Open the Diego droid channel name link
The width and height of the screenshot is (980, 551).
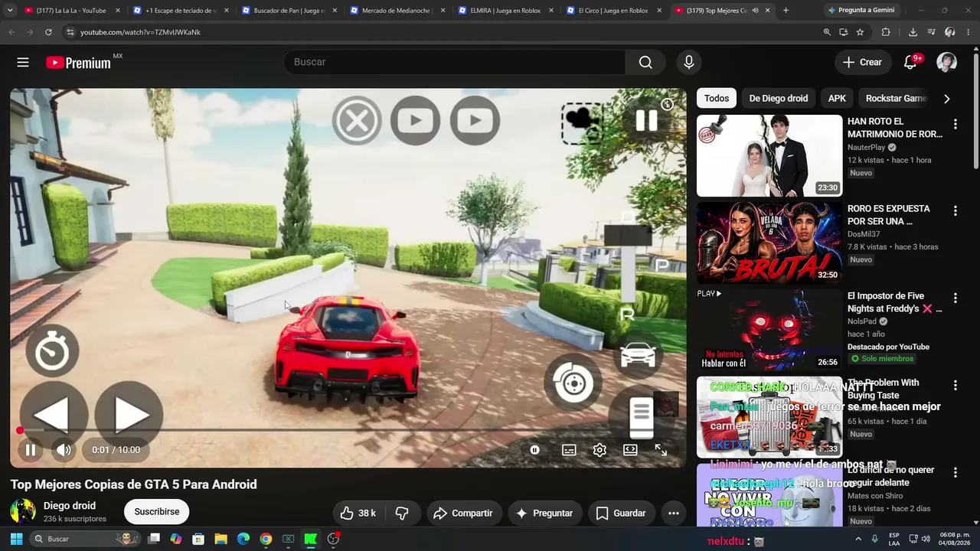[x=70, y=506]
